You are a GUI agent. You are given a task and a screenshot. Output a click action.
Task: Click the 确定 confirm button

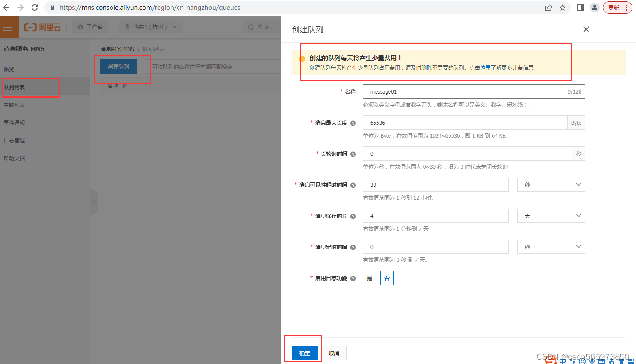(x=305, y=353)
